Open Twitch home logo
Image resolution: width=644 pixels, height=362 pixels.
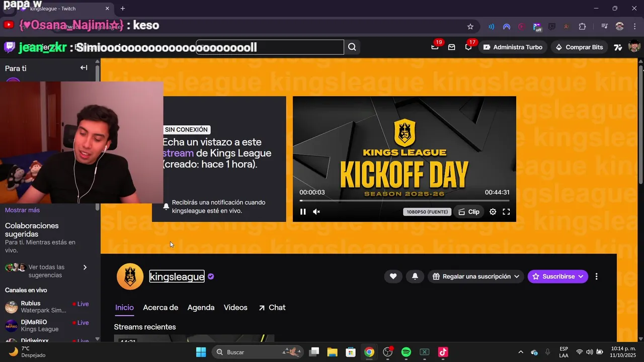click(9, 47)
